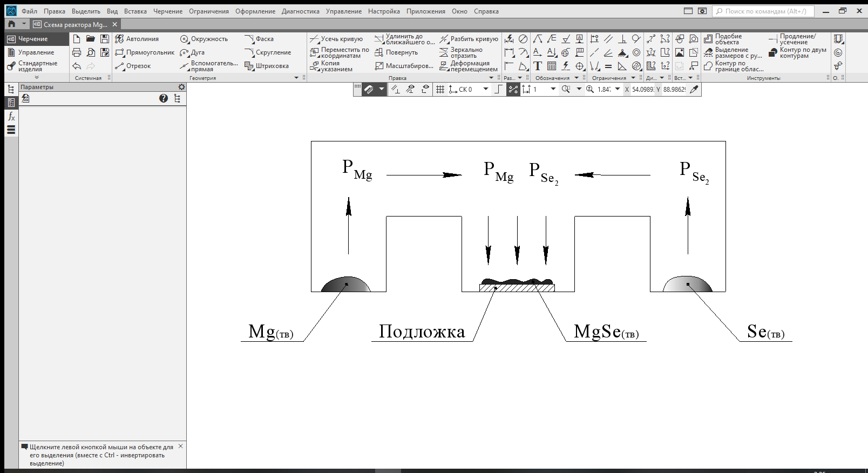Click the eyedropper tool beside the Y field
868x473 pixels.
(694, 89)
